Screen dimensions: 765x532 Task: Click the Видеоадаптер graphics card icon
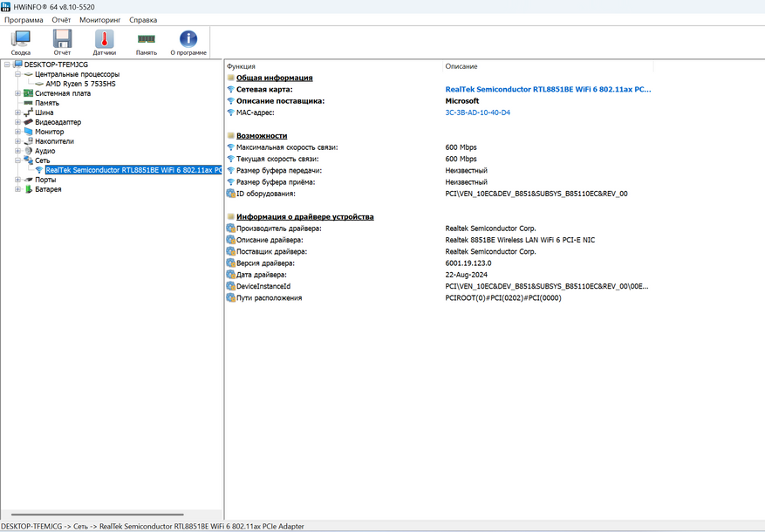(x=28, y=122)
